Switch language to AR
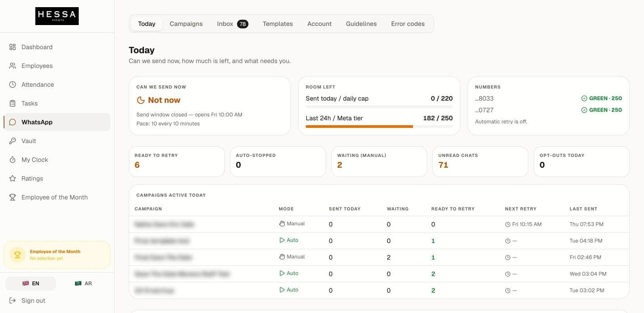 pos(83,283)
